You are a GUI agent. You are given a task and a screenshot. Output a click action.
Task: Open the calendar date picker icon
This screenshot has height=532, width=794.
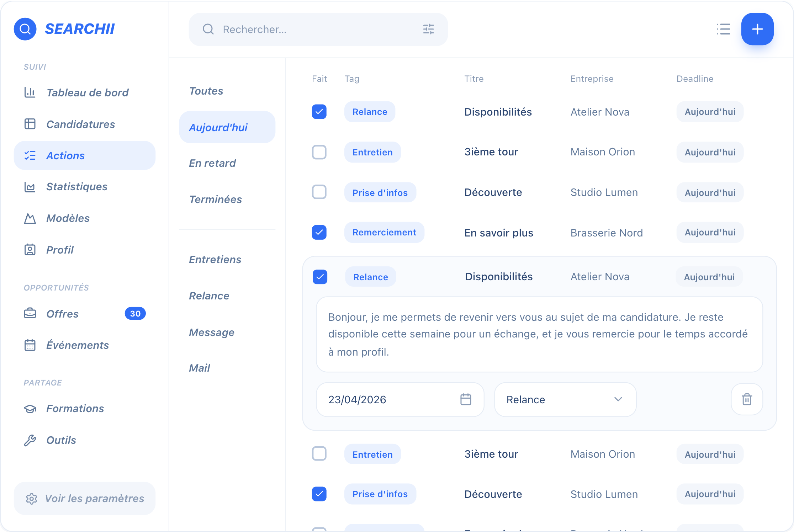pyautogui.click(x=466, y=399)
